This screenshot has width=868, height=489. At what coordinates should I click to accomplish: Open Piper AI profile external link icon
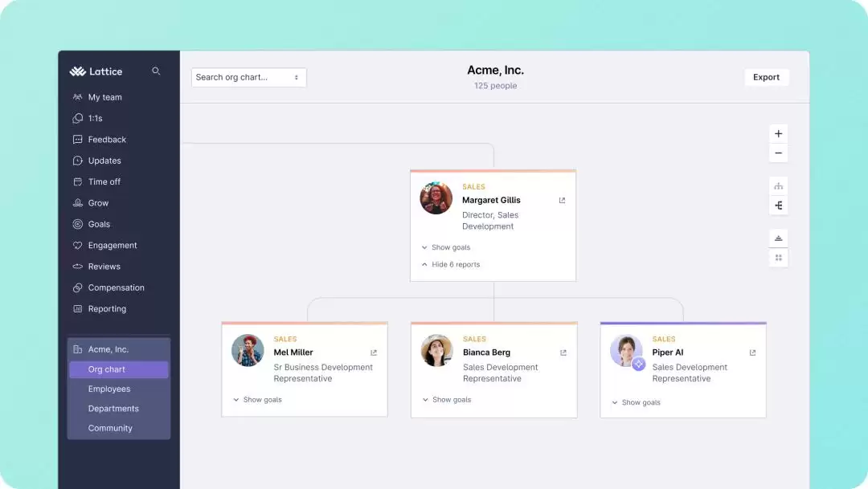point(752,352)
